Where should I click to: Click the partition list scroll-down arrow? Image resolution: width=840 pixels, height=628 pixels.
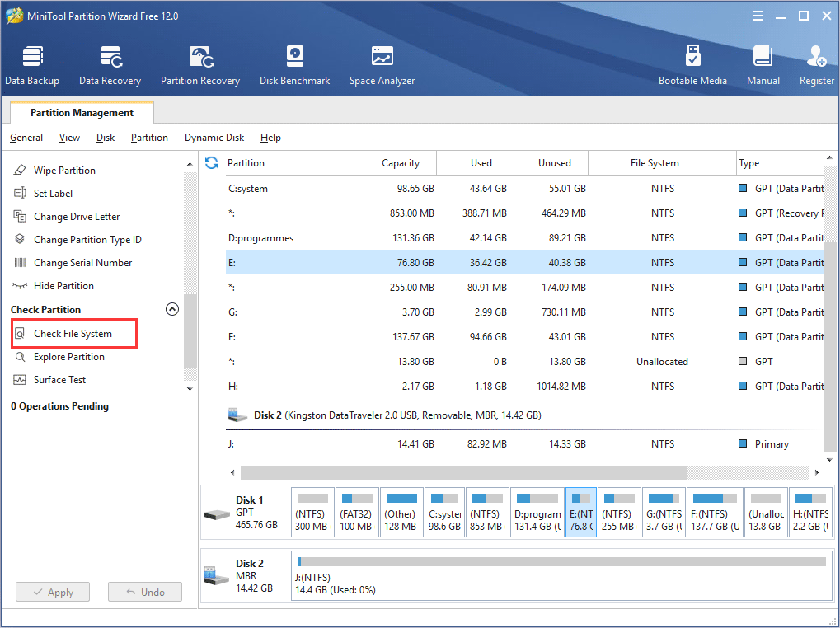click(829, 460)
